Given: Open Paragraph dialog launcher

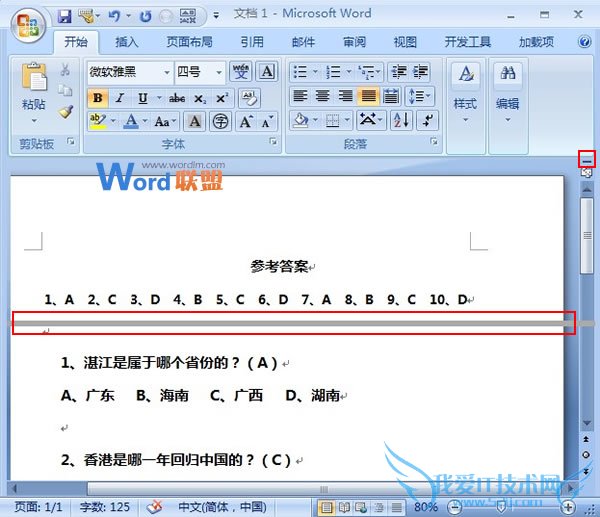Looking at the screenshot, I should point(434,142).
